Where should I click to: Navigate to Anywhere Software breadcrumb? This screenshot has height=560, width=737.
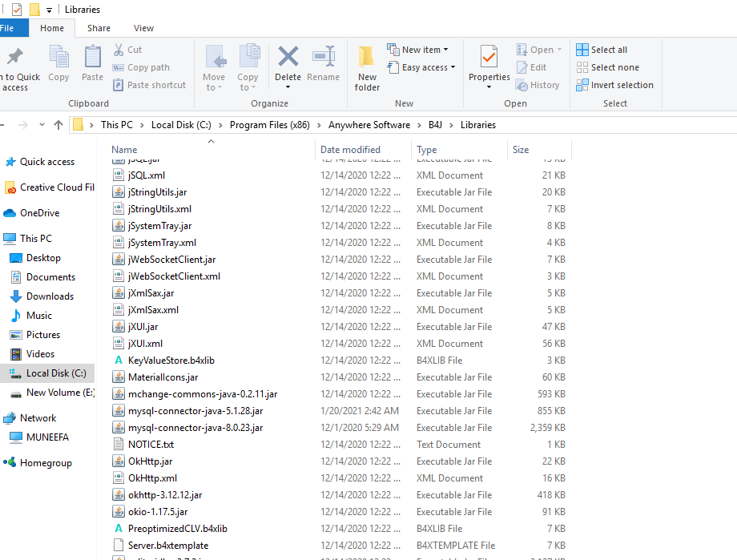tap(369, 125)
